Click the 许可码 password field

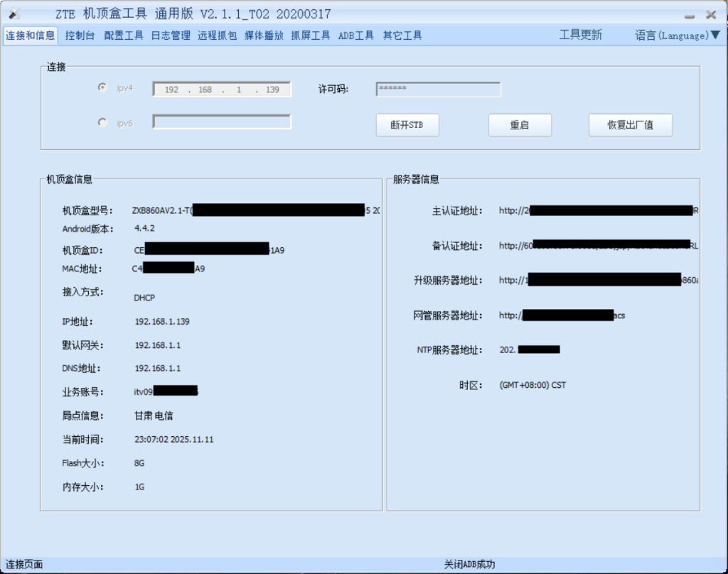[x=438, y=90]
